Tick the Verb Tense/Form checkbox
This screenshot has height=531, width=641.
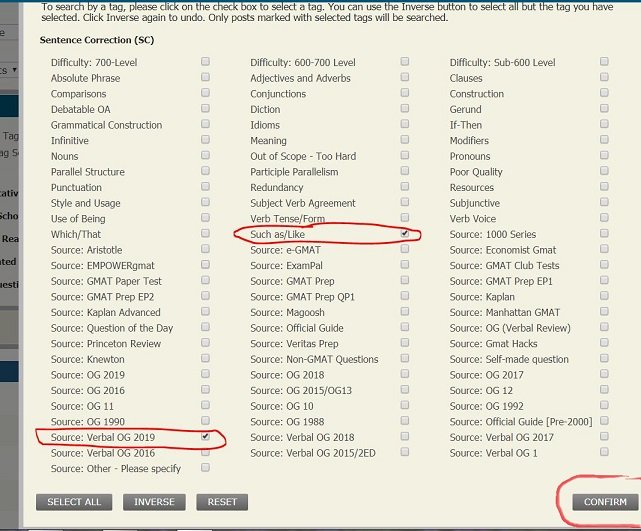pyautogui.click(x=405, y=217)
